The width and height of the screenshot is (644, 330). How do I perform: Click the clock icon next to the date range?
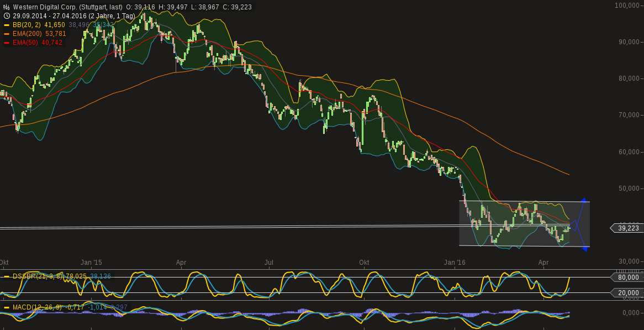6,15
